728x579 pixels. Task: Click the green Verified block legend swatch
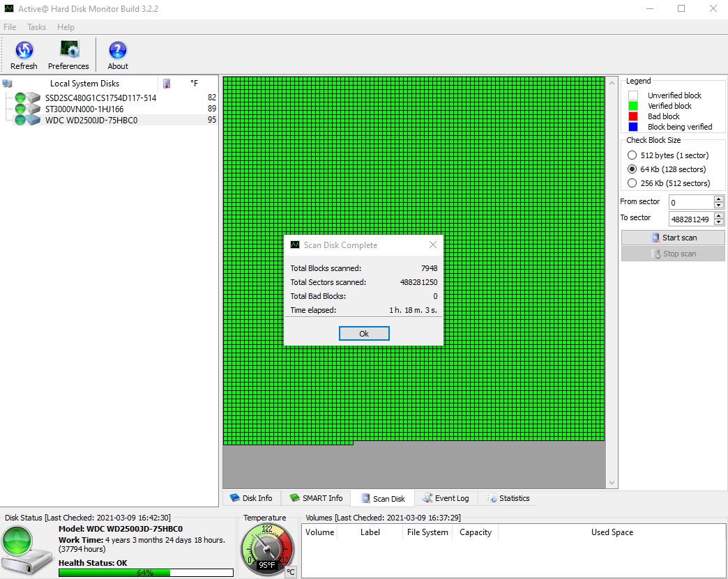click(633, 106)
